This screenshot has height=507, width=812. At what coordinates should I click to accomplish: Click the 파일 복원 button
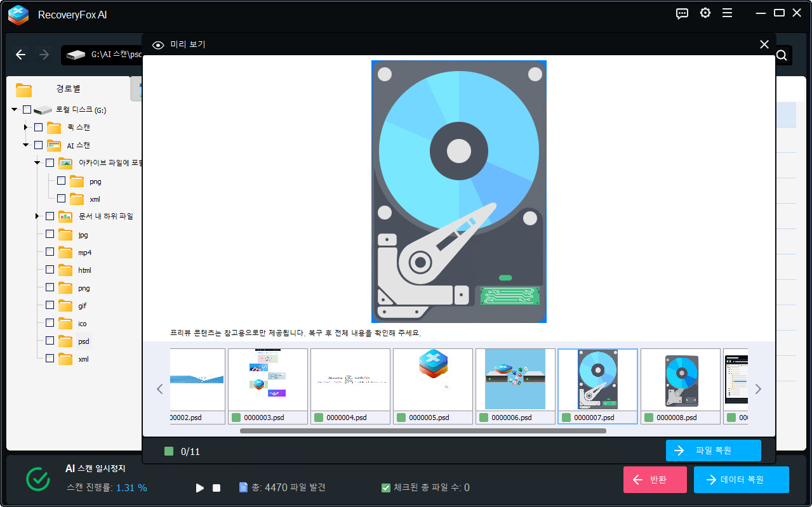click(x=713, y=451)
